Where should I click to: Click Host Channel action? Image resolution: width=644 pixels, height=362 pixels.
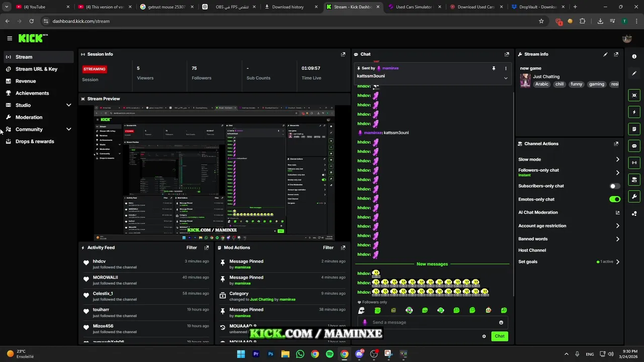pyautogui.click(x=532, y=250)
